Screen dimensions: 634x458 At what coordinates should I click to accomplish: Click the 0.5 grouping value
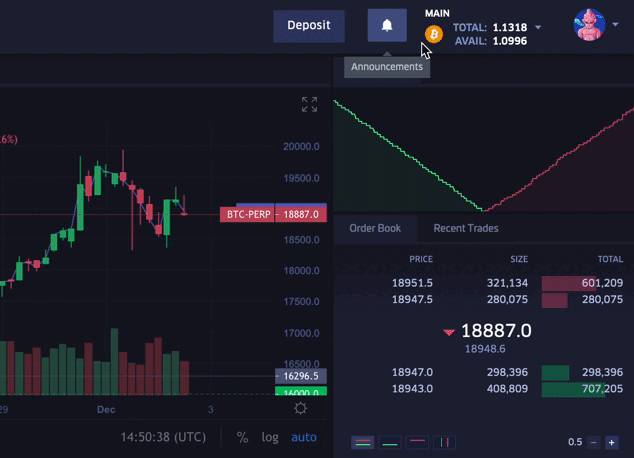pos(575,442)
